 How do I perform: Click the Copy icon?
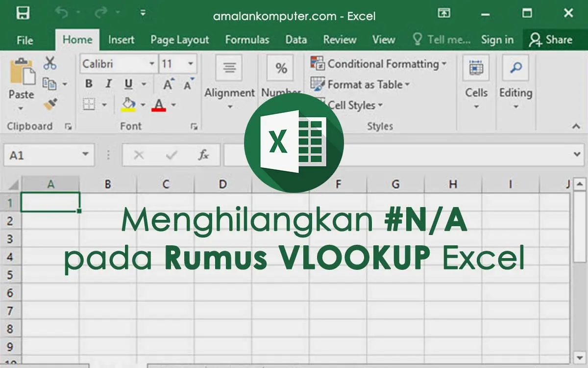coord(49,84)
